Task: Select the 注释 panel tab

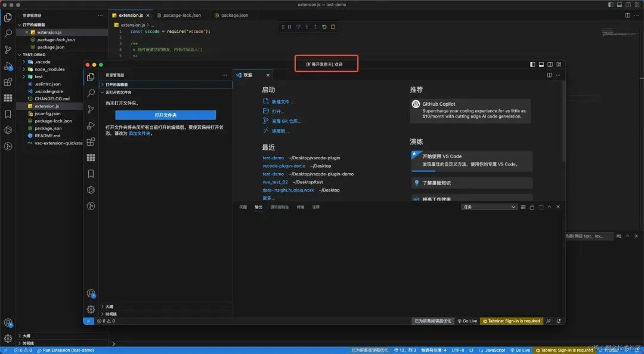Action: coord(316,207)
